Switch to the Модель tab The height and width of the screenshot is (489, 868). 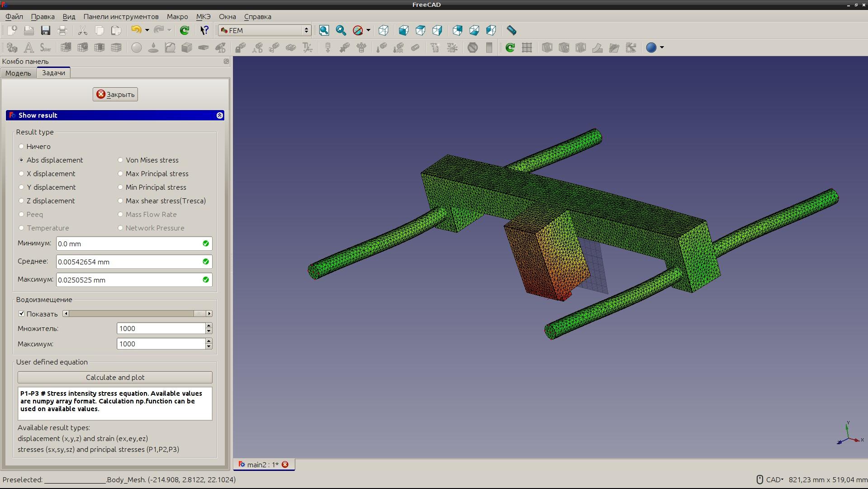tap(18, 73)
